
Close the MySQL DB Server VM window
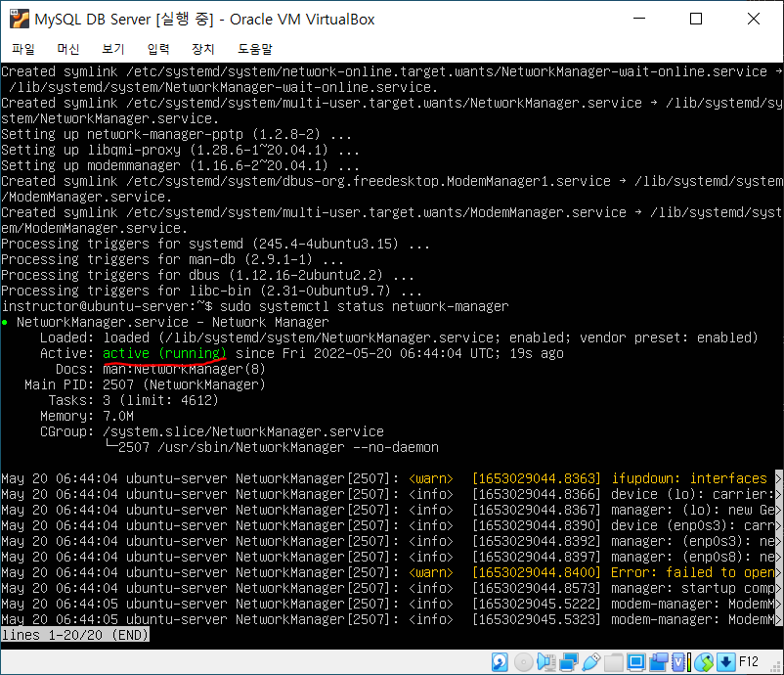click(x=754, y=19)
